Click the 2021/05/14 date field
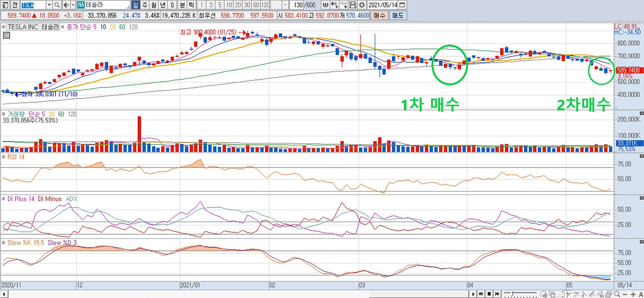Viewport: 644px width, 298px height. point(383,5)
